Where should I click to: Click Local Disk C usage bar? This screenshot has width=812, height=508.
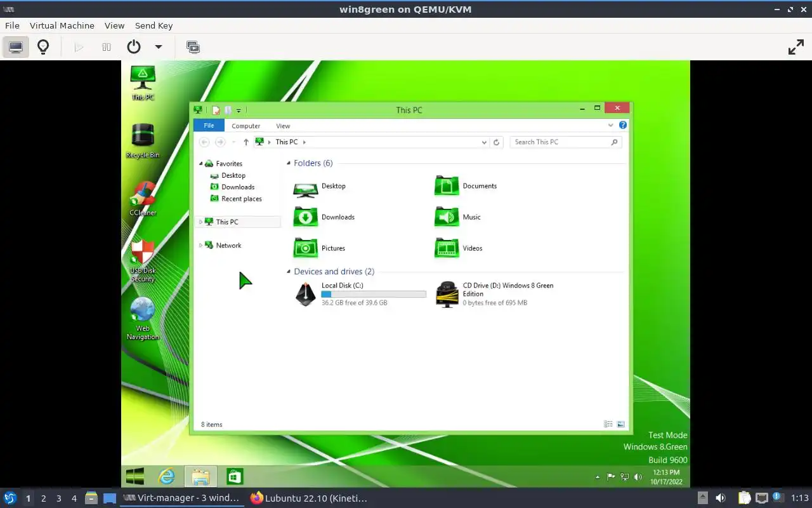point(374,295)
